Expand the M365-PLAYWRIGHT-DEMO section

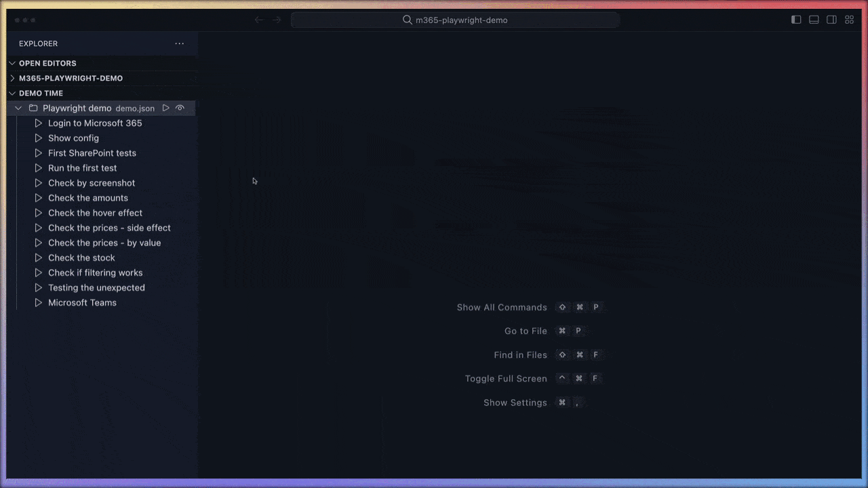click(x=12, y=78)
